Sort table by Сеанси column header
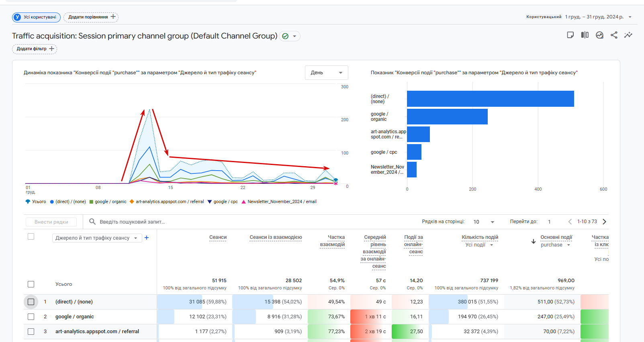Image resolution: width=644 pixels, height=342 pixels. [x=218, y=237]
